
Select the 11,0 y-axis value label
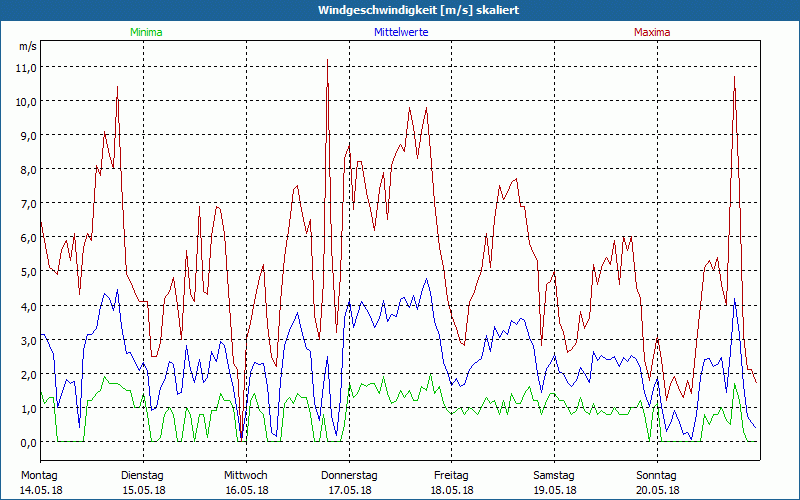(x=25, y=67)
